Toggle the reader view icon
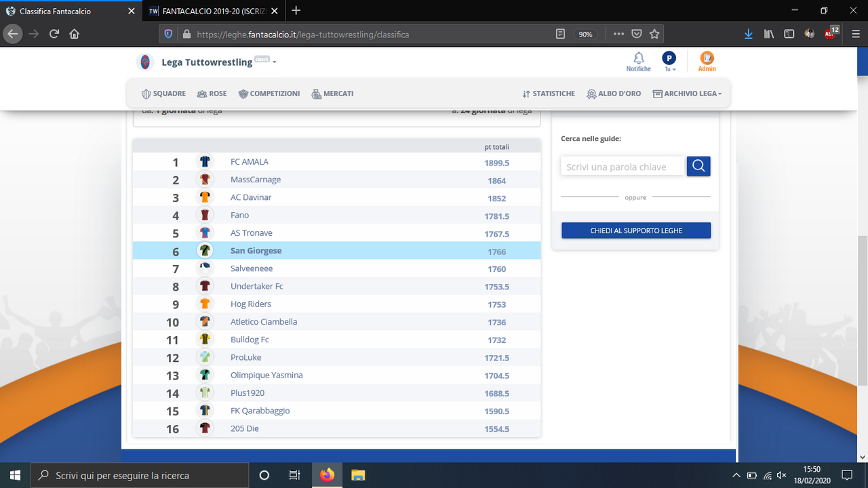This screenshot has height=488, width=868. pyautogui.click(x=559, y=33)
